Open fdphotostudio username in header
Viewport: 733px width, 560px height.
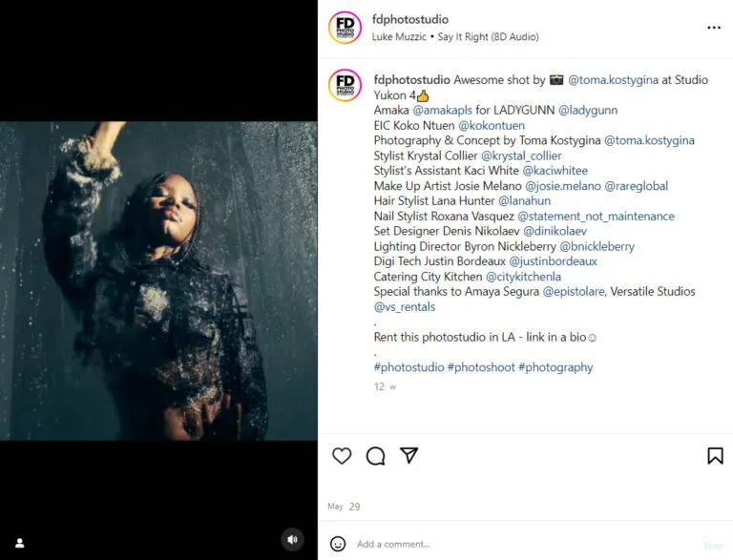pyautogui.click(x=410, y=20)
